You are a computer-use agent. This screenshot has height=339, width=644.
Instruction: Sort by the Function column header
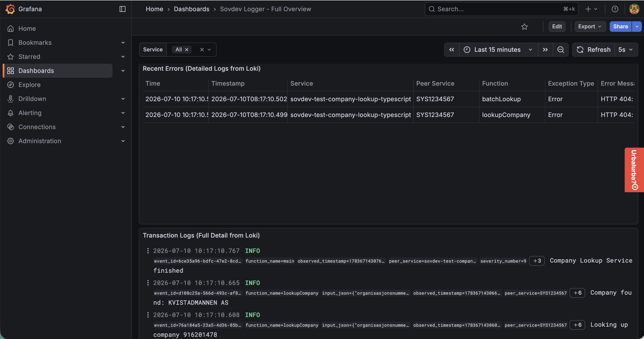pyautogui.click(x=495, y=83)
